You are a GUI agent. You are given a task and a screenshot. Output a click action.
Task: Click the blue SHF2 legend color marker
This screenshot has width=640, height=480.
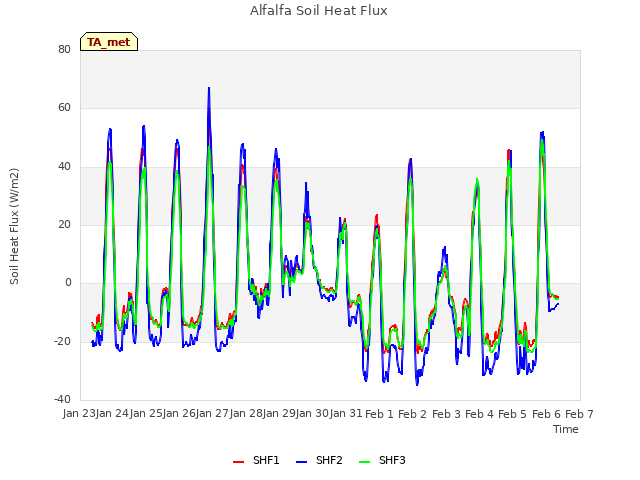[301, 462]
